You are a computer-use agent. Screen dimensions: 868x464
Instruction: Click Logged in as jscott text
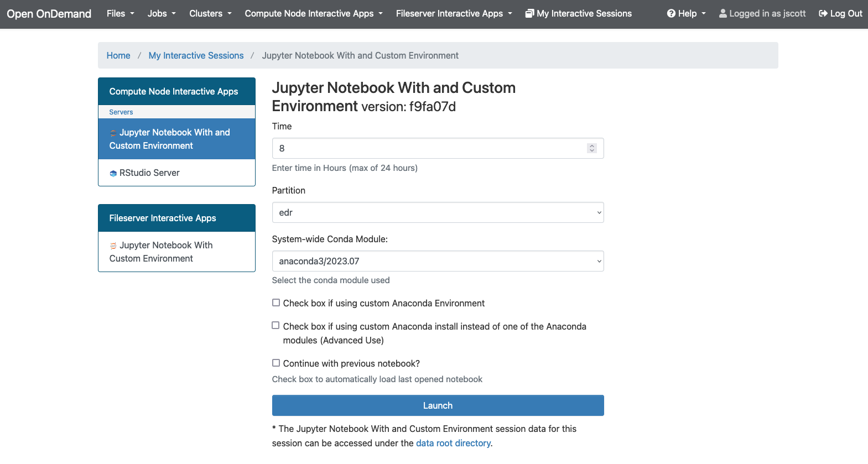click(x=767, y=13)
